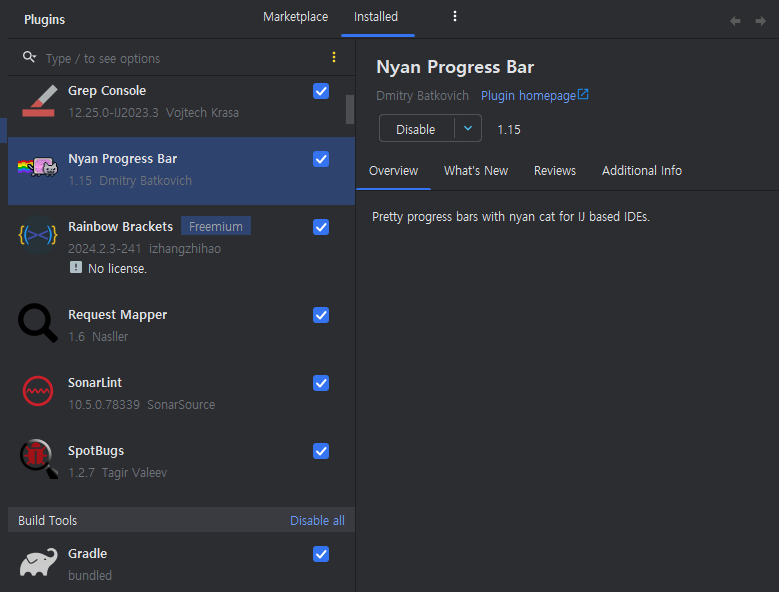Select the Rainbow Brackets plugin name
The height and width of the screenshot is (592, 779).
(120, 227)
